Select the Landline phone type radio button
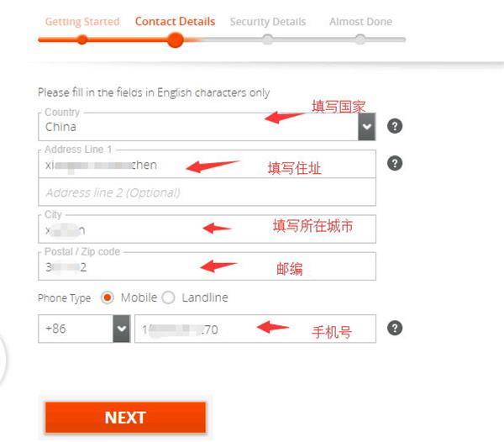This screenshot has height=442, width=504. pyautogui.click(x=169, y=297)
